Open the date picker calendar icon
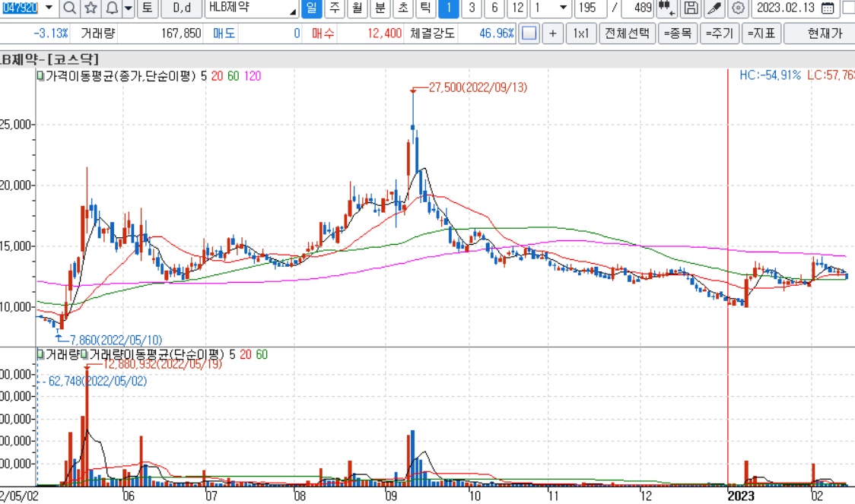855x504 pixels. click(827, 8)
